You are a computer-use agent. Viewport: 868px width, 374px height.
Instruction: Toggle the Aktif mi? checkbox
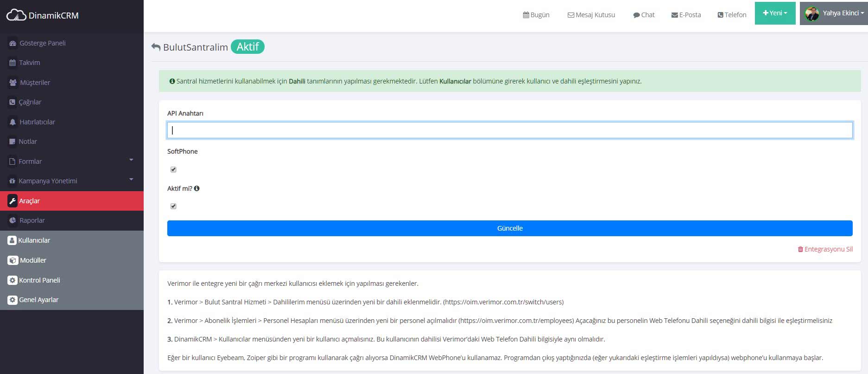click(173, 206)
